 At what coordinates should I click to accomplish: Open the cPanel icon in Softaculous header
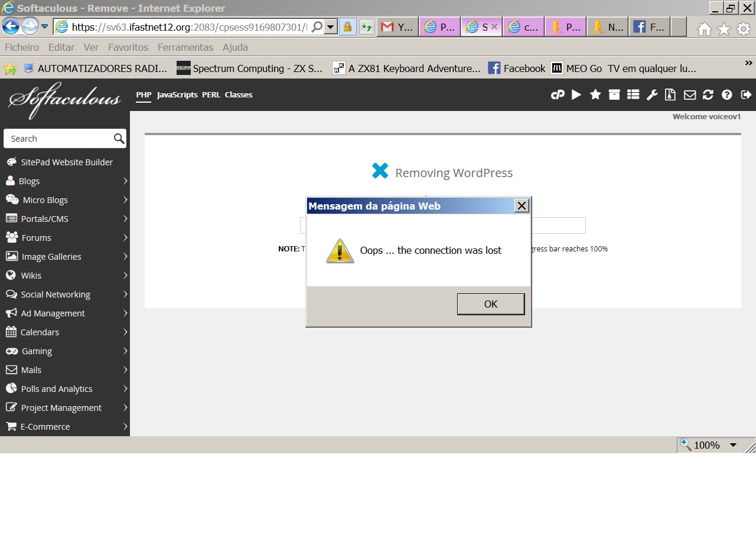[x=558, y=94]
